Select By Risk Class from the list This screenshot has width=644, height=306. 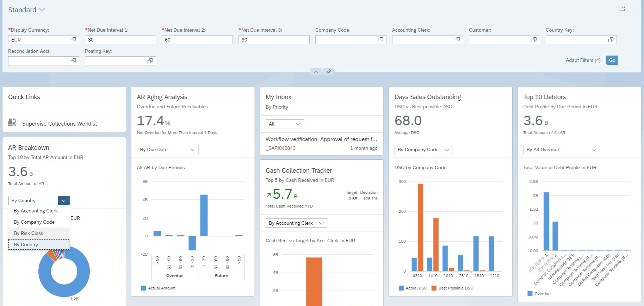(29, 233)
